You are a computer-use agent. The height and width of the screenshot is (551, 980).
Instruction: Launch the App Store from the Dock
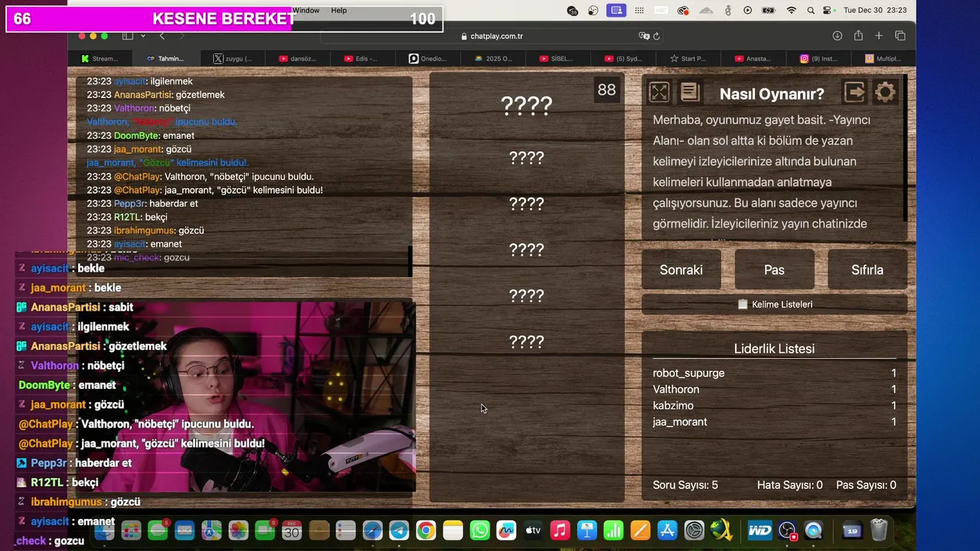tap(667, 530)
